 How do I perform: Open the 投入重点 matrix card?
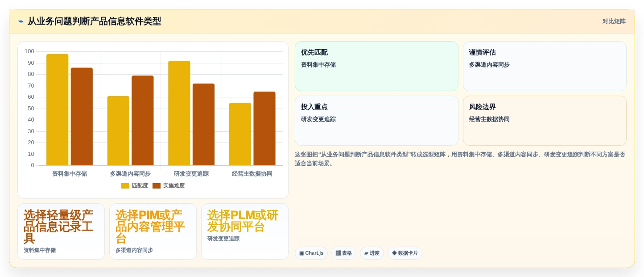376,121
